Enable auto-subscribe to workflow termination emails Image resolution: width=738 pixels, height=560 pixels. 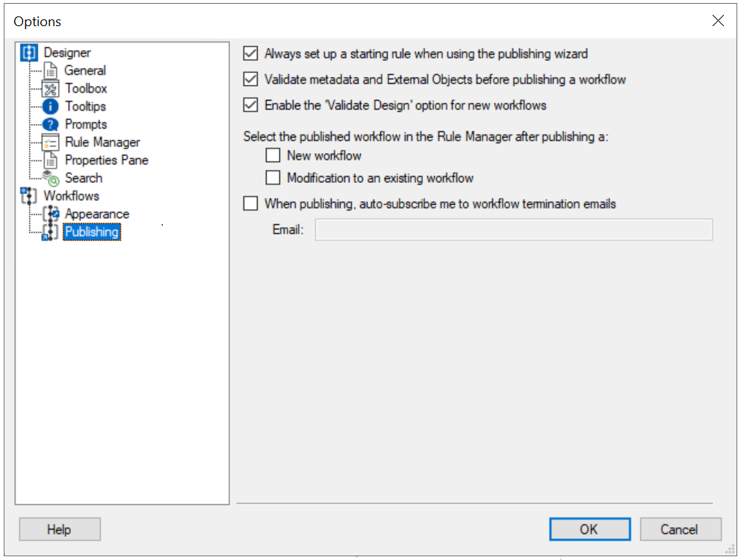pyautogui.click(x=251, y=204)
